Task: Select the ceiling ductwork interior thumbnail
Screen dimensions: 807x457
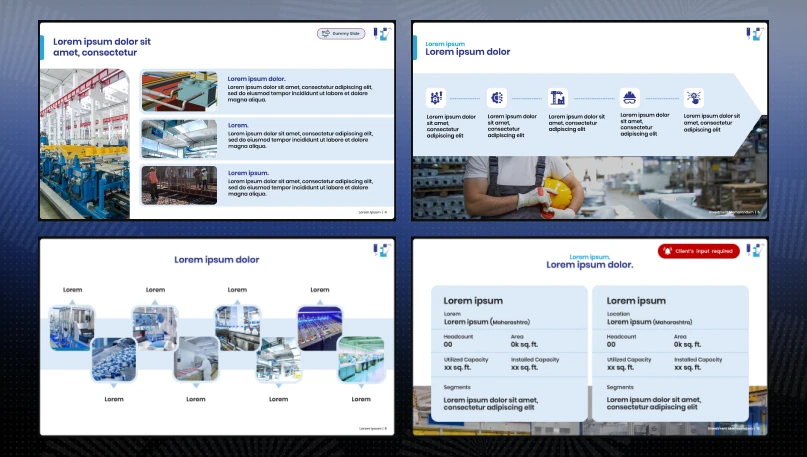Action: (179, 139)
